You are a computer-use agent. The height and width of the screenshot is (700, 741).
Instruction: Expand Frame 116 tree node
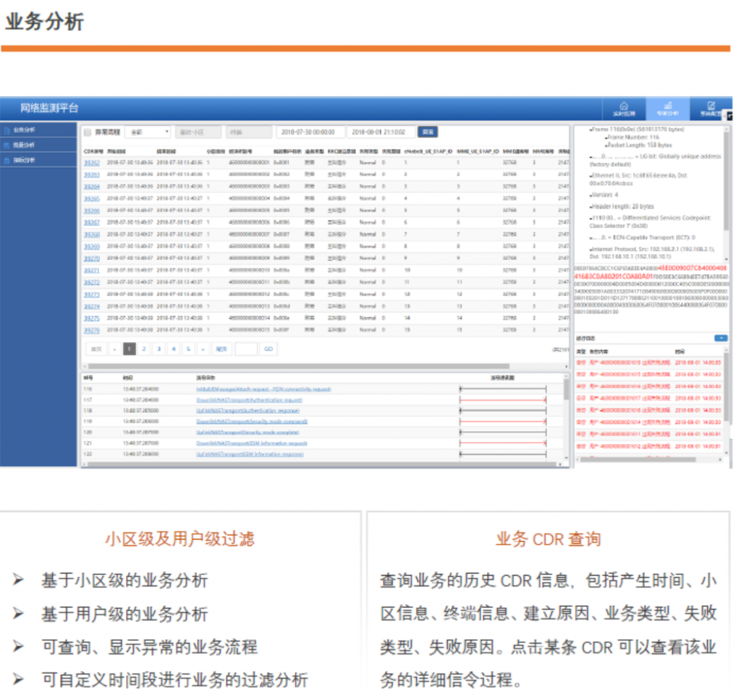590,129
